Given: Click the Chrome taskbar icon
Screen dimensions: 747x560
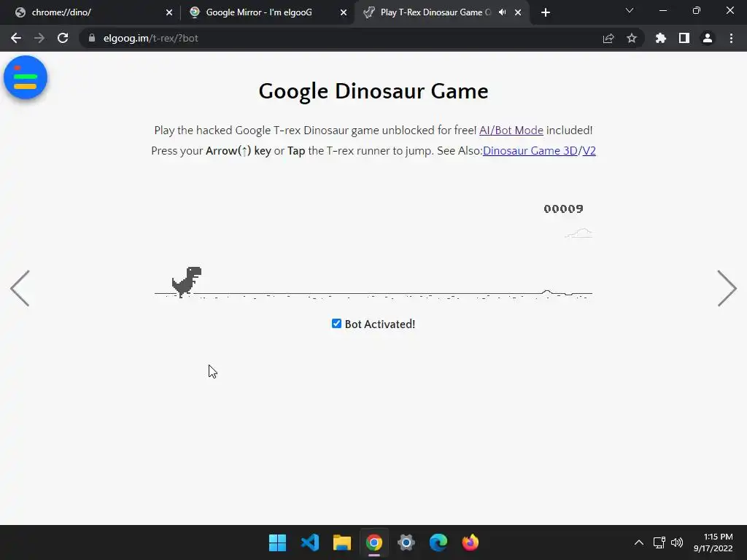Looking at the screenshot, I should [x=374, y=542].
